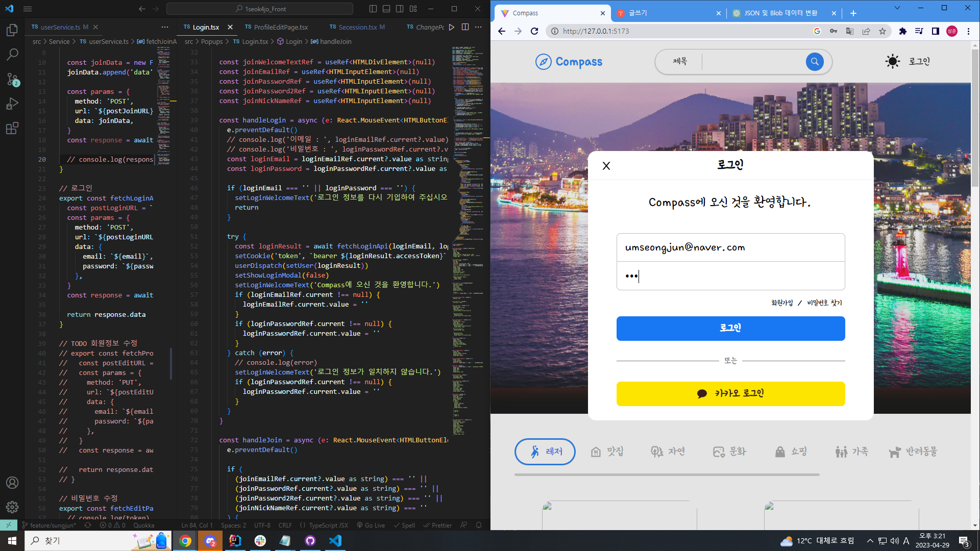The image size is (980, 551).
Task: Click the blue 로그인 submit button
Action: point(730,328)
